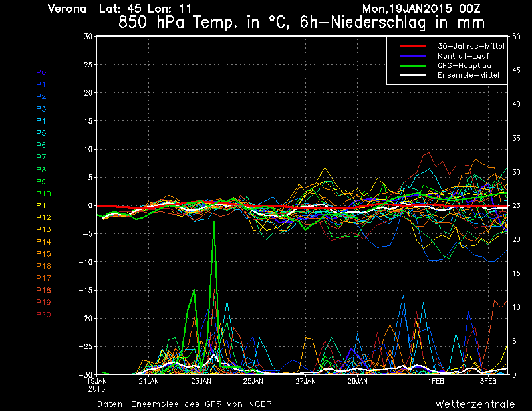Screen dimensions: 532x411
Task: Click the 23JAN x-axis date label
Action: (x=201, y=381)
